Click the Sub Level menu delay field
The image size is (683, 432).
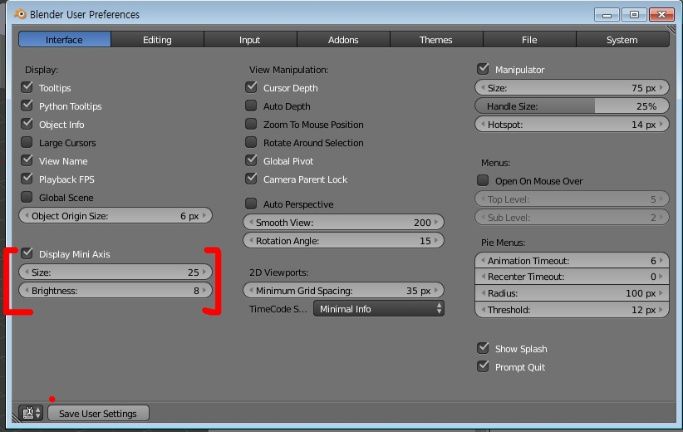pyautogui.click(x=571, y=217)
